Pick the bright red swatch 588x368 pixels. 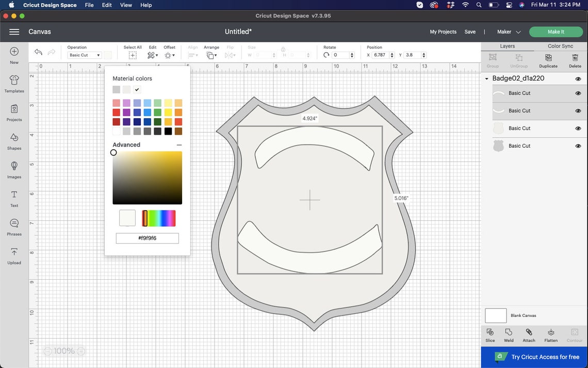[116, 113]
